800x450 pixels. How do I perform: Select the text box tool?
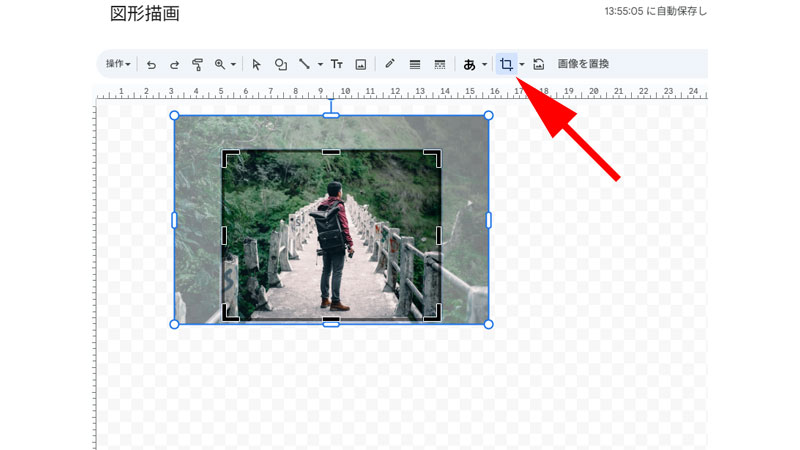click(x=337, y=64)
